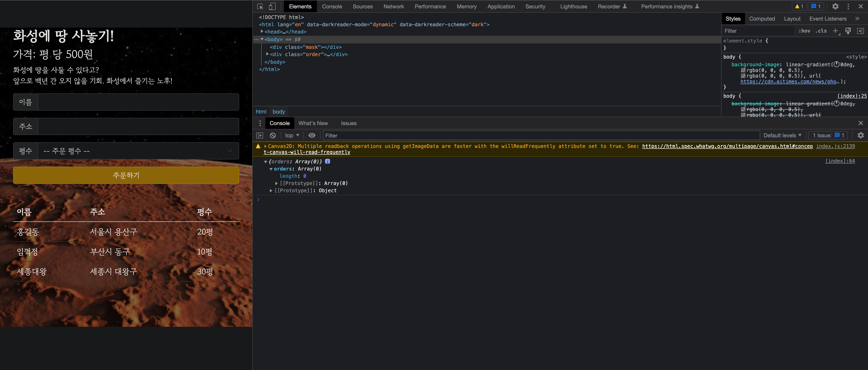This screenshot has width=868, height=370.
Task: Open the Event Listeners tab
Action: click(828, 19)
